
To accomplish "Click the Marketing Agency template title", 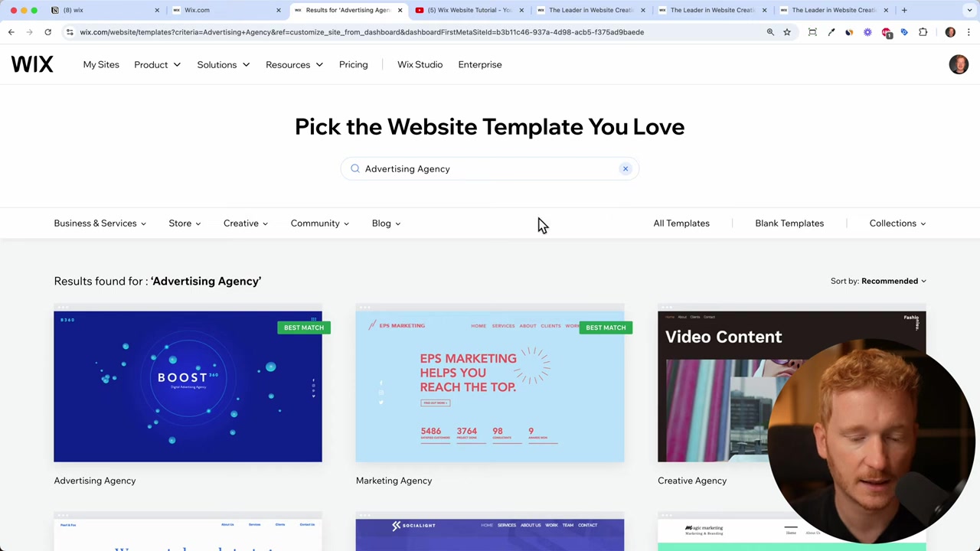I will (394, 481).
